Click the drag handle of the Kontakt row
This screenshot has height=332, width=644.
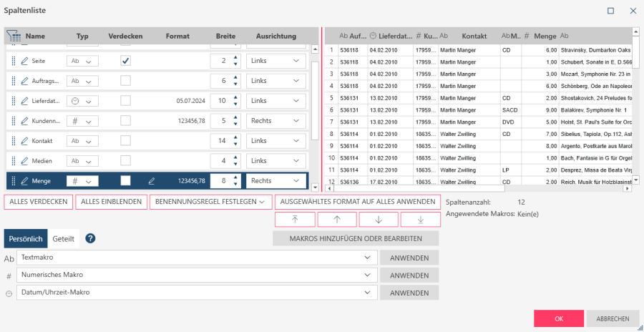(x=14, y=141)
